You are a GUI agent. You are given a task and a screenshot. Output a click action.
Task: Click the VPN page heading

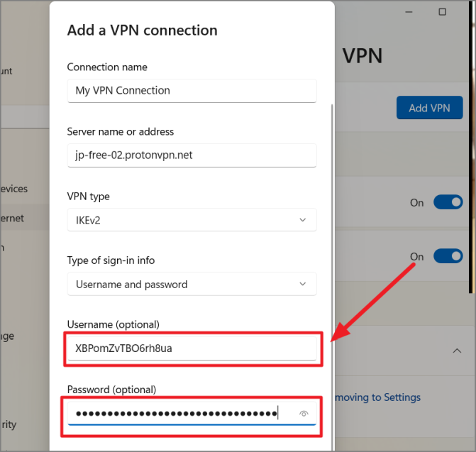362,56
